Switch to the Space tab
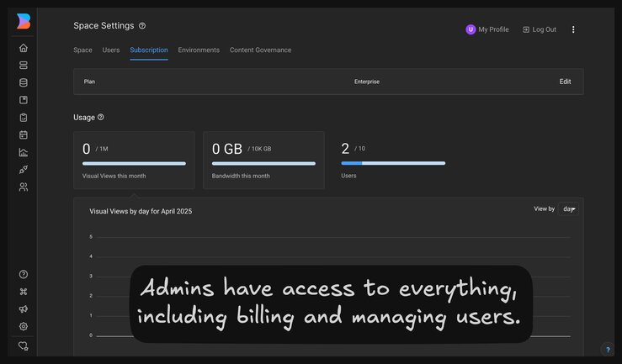 83,50
